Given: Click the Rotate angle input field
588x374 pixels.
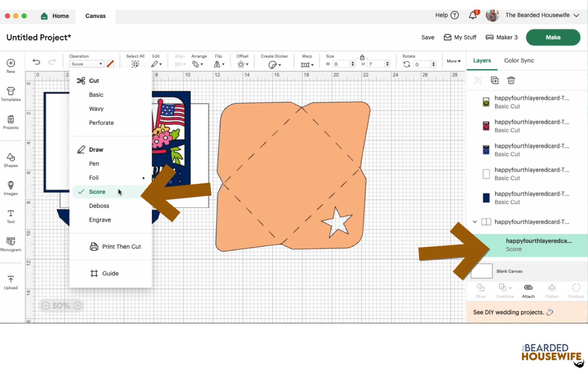Looking at the screenshot, I should 422,64.
